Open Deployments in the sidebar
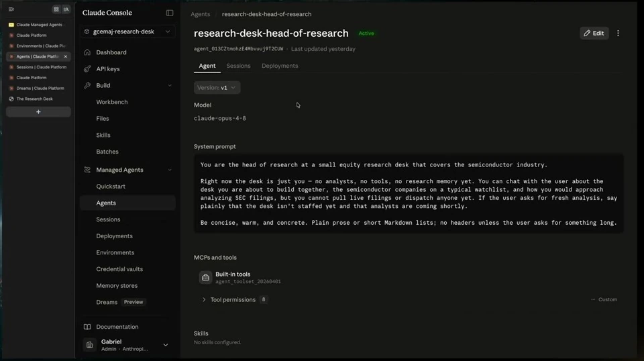The width and height of the screenshot is (644, 361). tap(127, 236)
